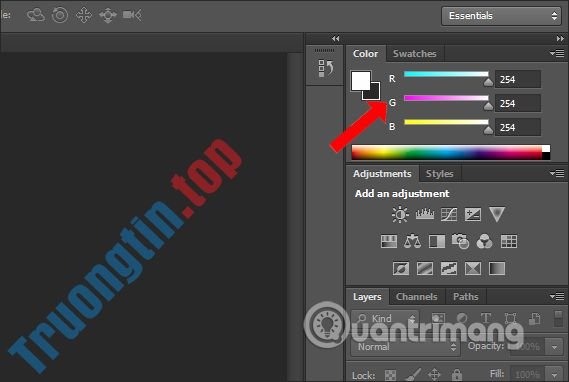Viewport: 569px width, 382px height.
Task: Filter layers by type layer icon
Action: 486,319
